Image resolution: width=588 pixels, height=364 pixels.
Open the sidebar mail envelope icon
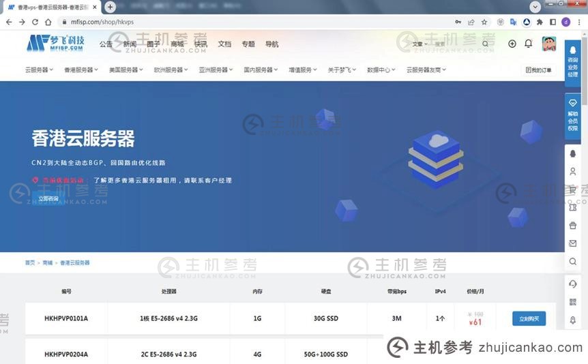tap(572, 243)
